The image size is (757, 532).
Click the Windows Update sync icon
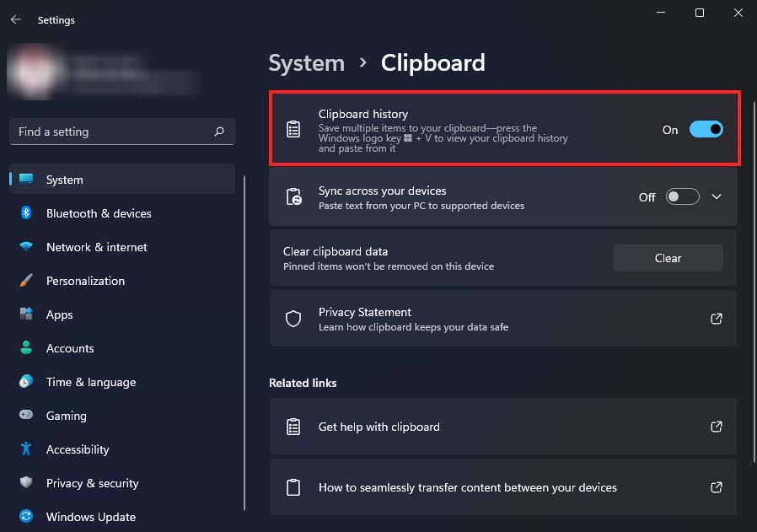[x=26, y=517]
